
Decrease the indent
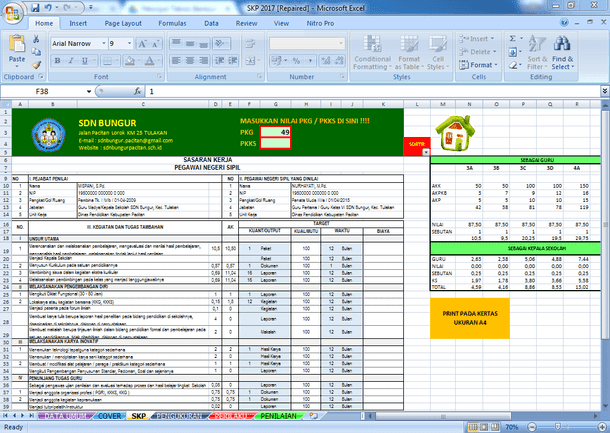(219, 61)
